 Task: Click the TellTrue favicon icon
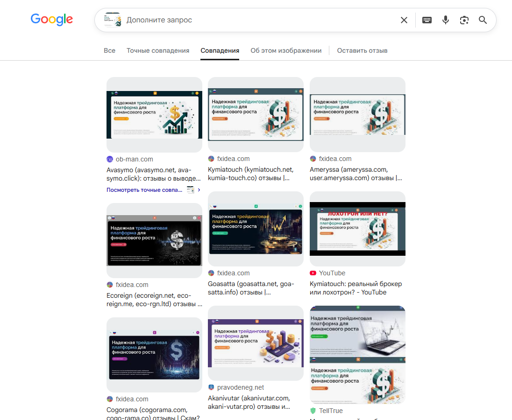[x=313, y=411]
